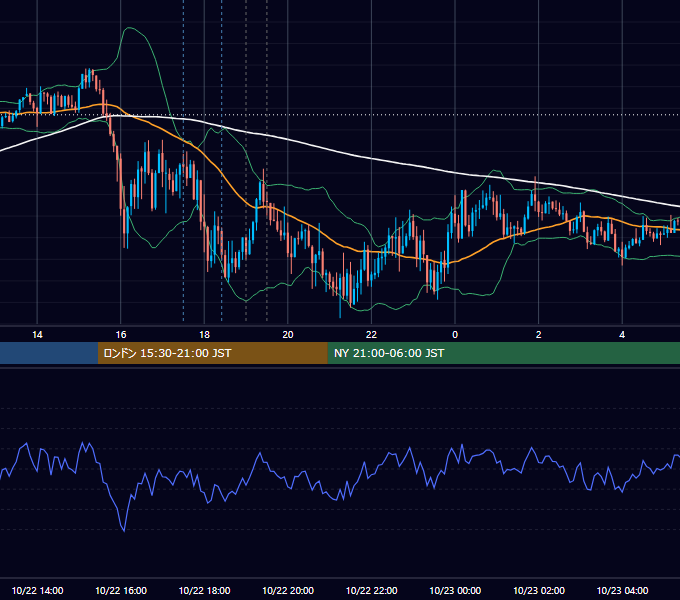Click the 10/23 02:00 time label
Image resolution: width=680 pixels, height=600 pixels.
tap(539, 590)
